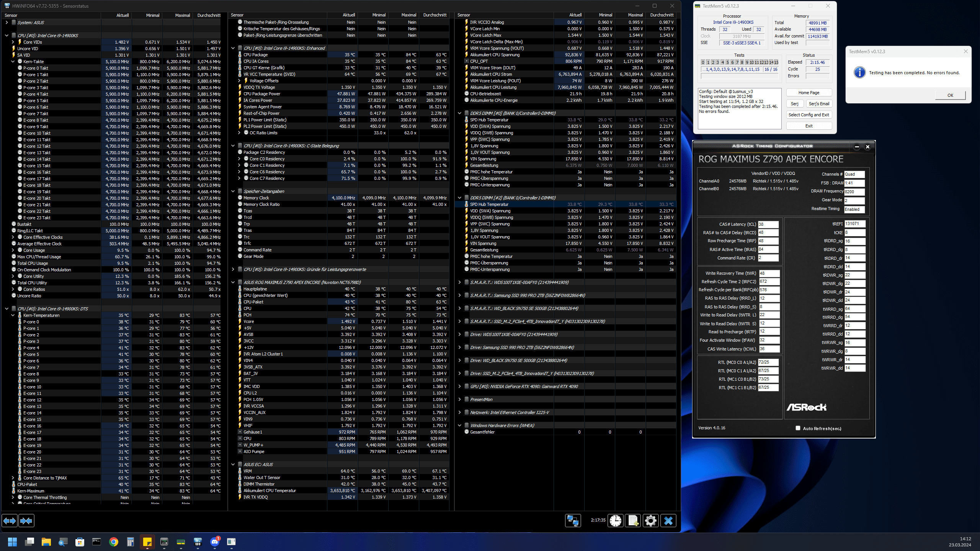Click the Select Config and Exit button
This screenshot has height=551, width=980.
pos(808,115)
